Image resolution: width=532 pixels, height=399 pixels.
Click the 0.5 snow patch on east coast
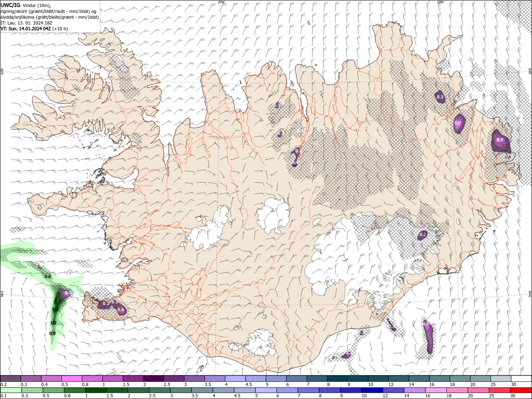click(x=500, y=140)
